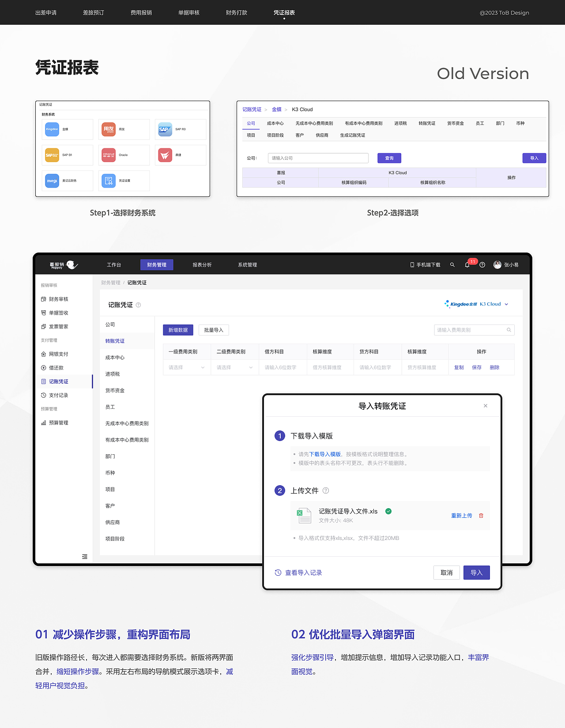Screen dimensions: 565x728
Task: Click the 手机端下载 phone icon link
Action: [426, 265]
